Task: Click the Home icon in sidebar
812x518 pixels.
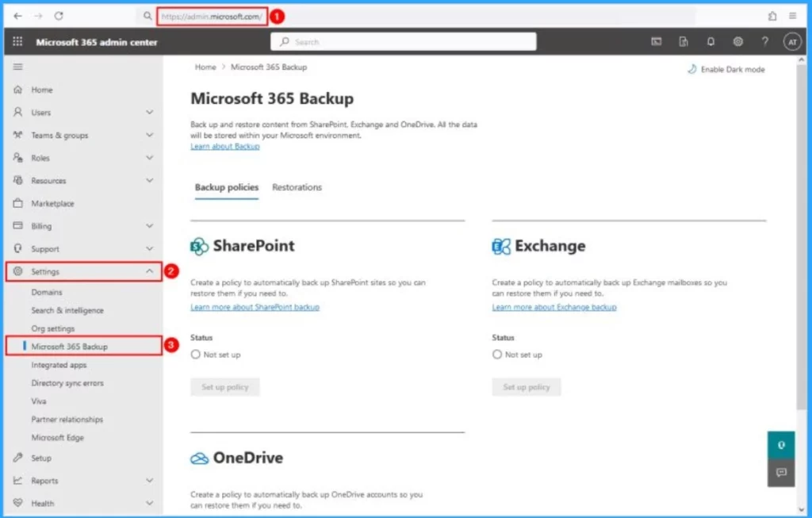Action: (x=17, y=90)
